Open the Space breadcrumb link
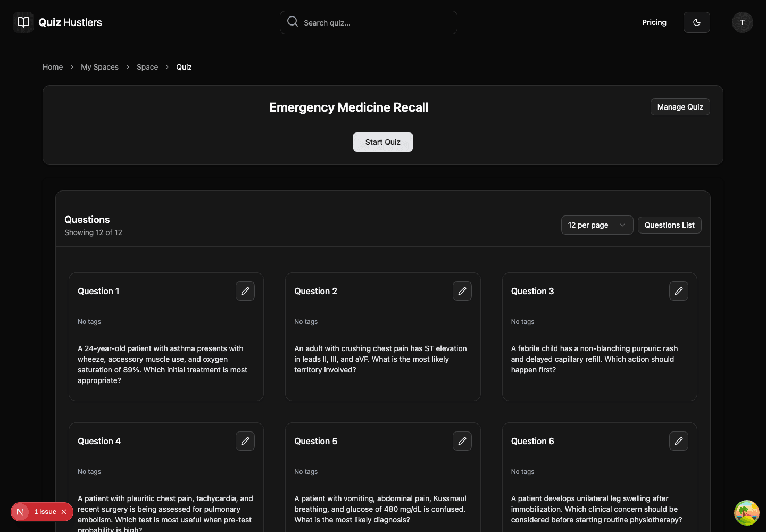Viewport: 766px width, 532px height. pyautogui.click(x=147, y=67)
